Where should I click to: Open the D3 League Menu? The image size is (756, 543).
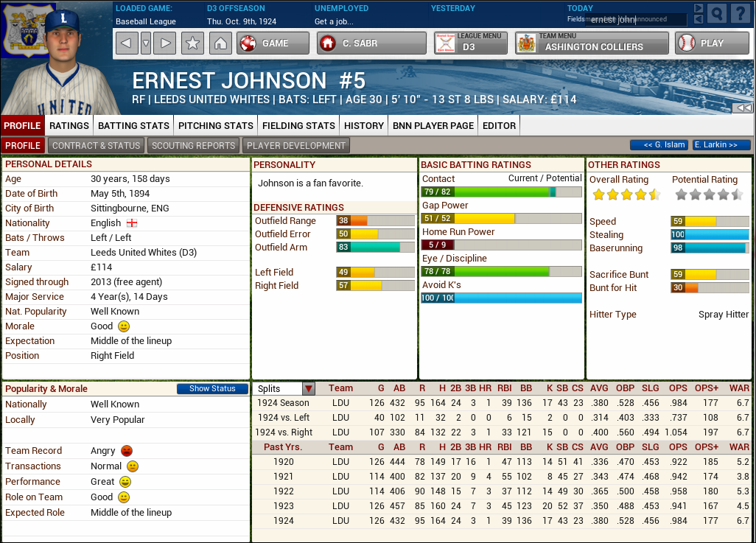471,43
